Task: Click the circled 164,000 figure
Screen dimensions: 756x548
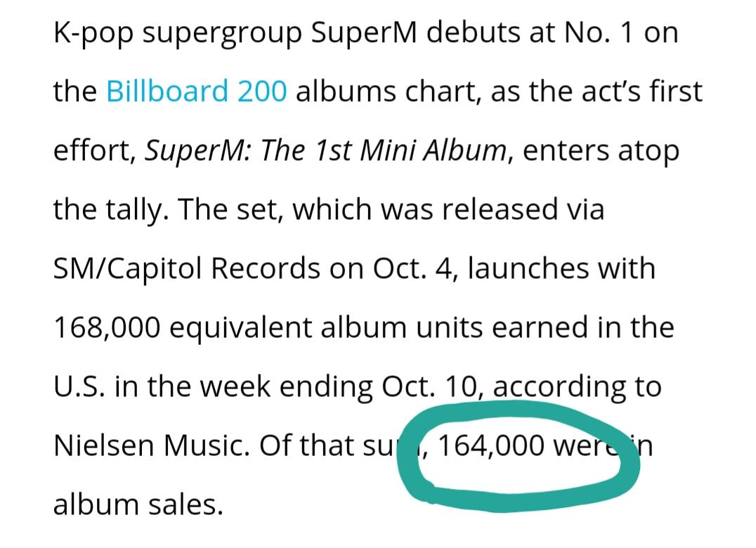Action: point(491,446)
